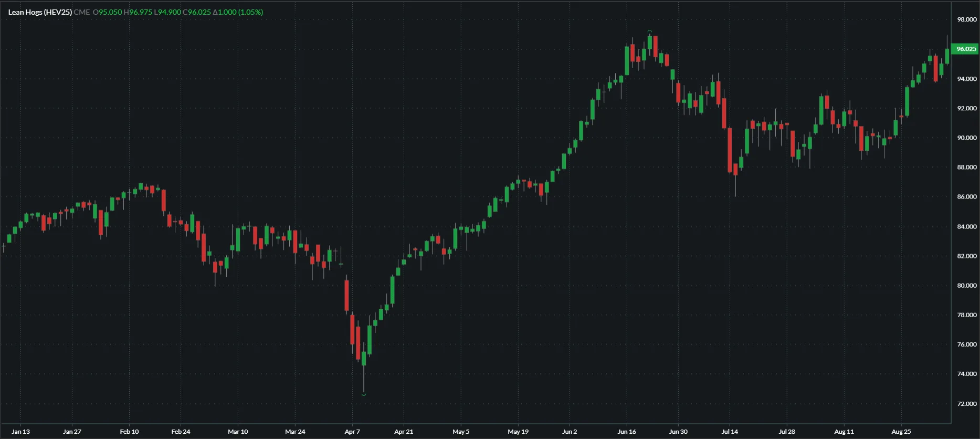
Task: Click the high marker above the June peak candle
Action: tap(650, 32)
